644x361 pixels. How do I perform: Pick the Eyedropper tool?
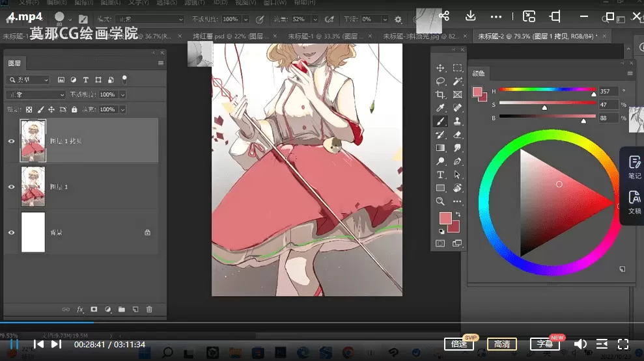pyautogui.click(x=441, y=108)
